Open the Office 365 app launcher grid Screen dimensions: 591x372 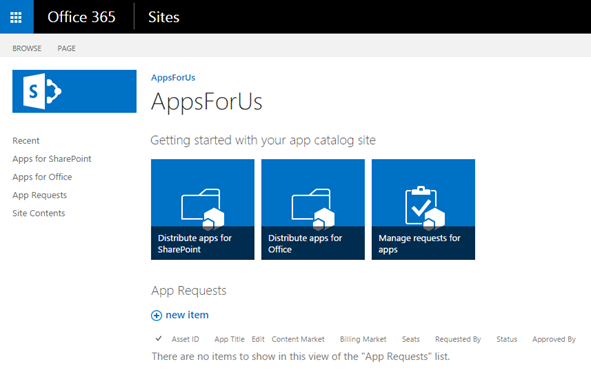(16, 17)
